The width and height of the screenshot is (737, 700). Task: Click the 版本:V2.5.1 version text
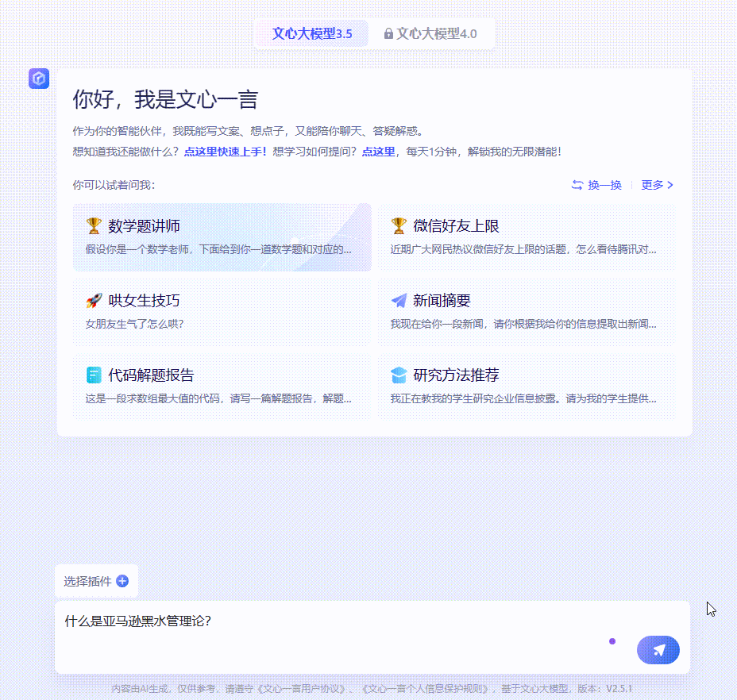[x=604, y=689]
